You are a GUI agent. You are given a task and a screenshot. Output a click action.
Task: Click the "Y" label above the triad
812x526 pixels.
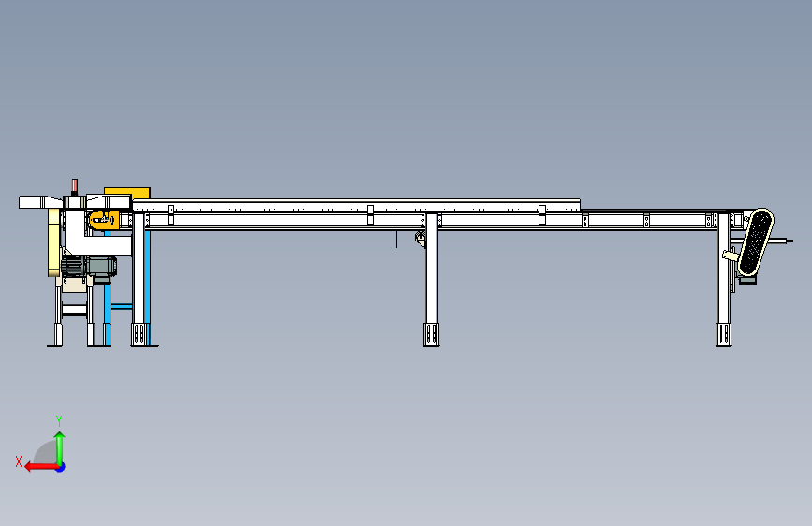click(59, 420)
